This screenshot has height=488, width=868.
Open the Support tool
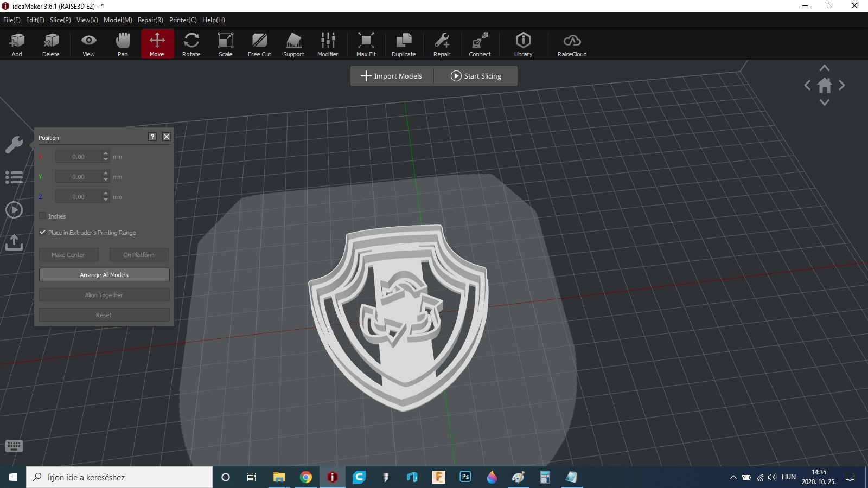pos(293,44)
